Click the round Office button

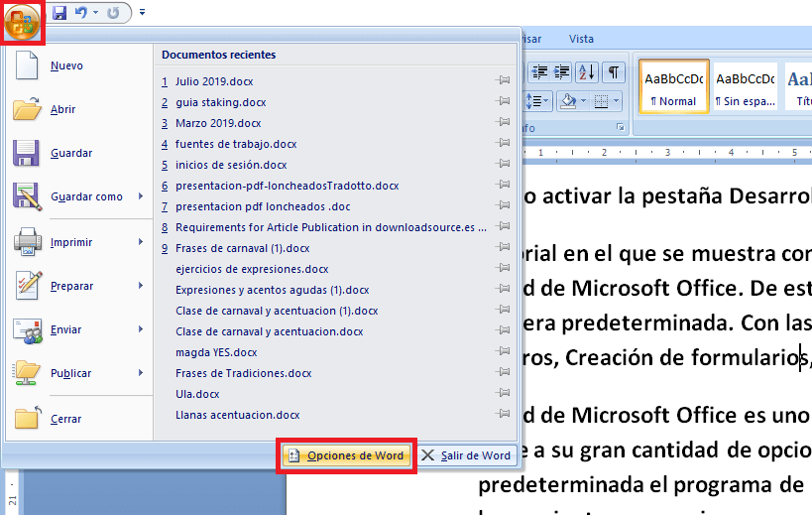coord(22,23)
